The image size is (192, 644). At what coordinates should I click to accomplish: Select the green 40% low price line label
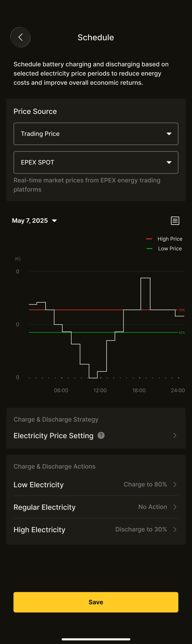182,332
